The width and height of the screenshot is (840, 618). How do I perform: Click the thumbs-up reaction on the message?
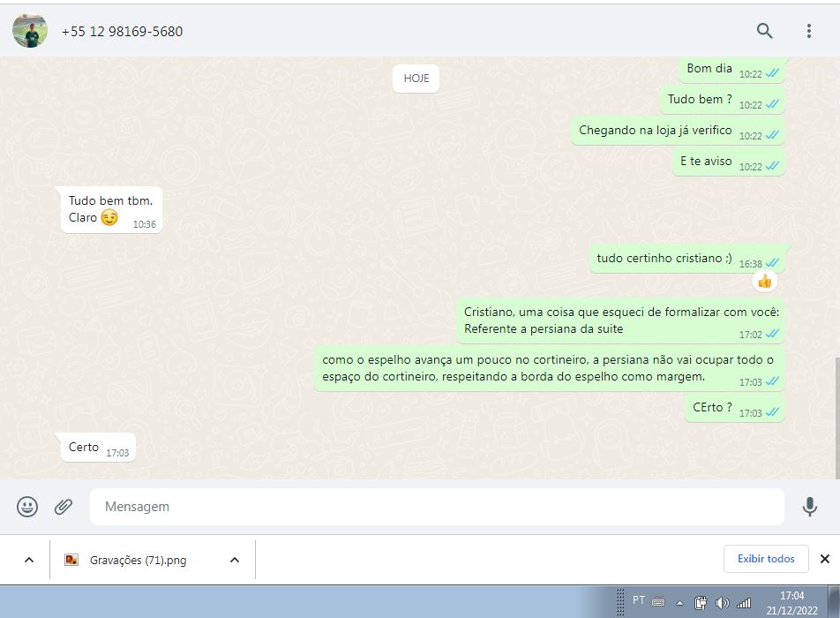pyautogui.click(x=764, y=281)
